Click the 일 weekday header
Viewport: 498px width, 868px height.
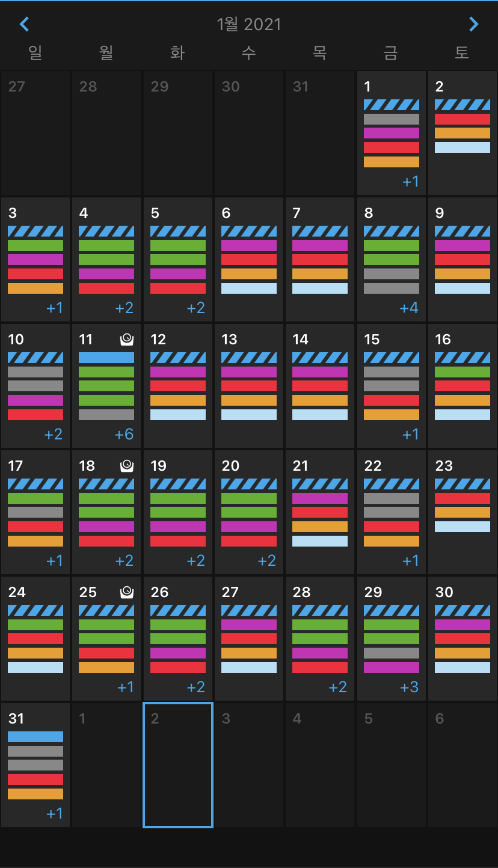click(35, 52)
